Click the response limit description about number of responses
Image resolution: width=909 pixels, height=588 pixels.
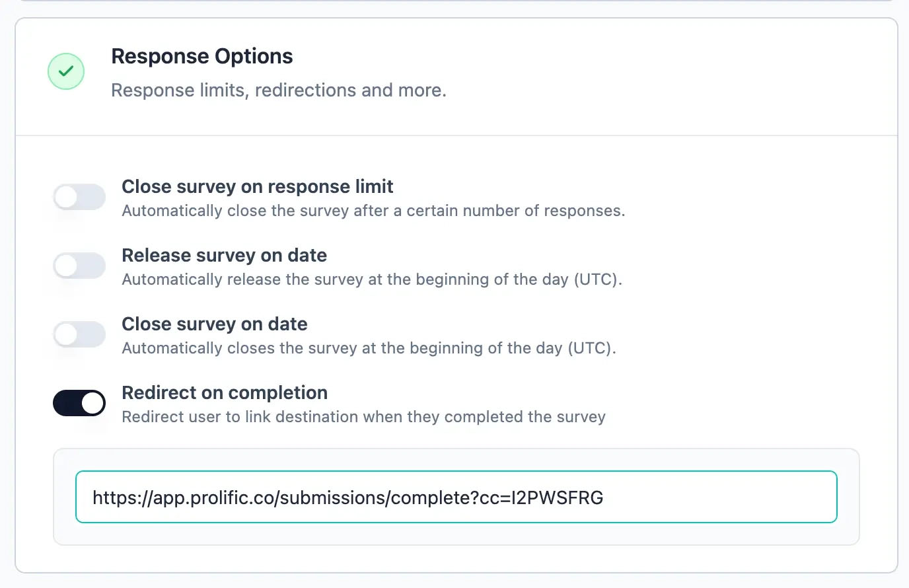point(373,211)
